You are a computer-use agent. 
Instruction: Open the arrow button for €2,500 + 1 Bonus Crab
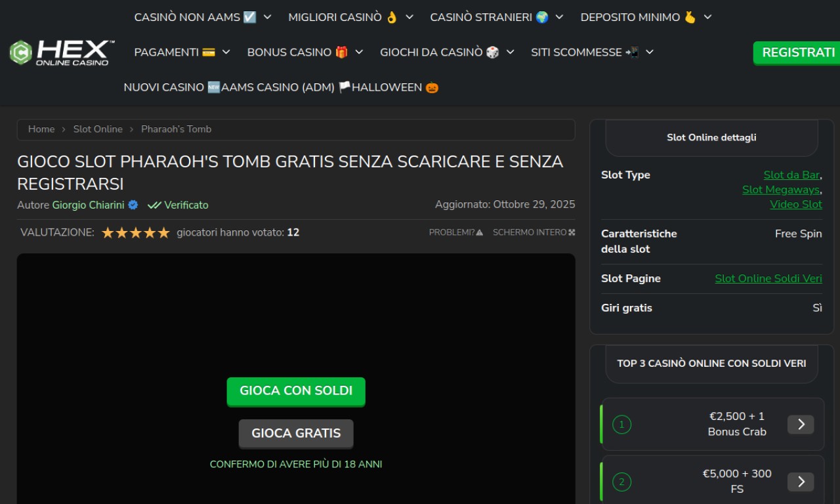(801, 425)
